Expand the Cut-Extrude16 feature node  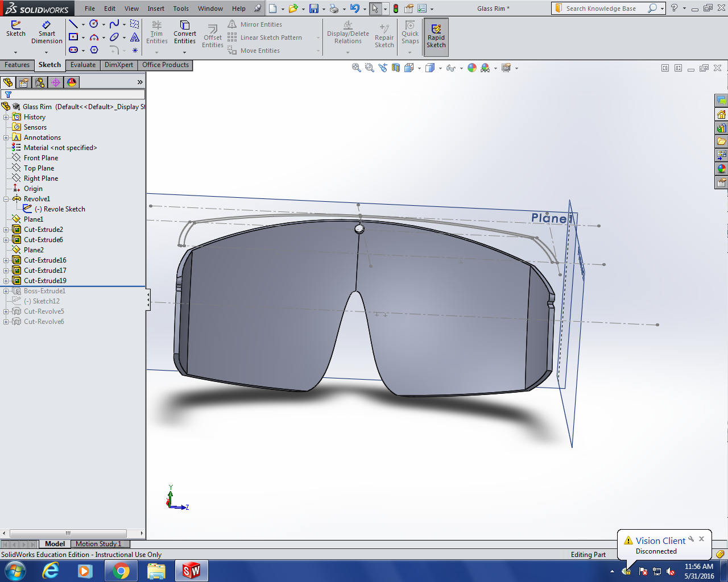(x=6, y=260)
